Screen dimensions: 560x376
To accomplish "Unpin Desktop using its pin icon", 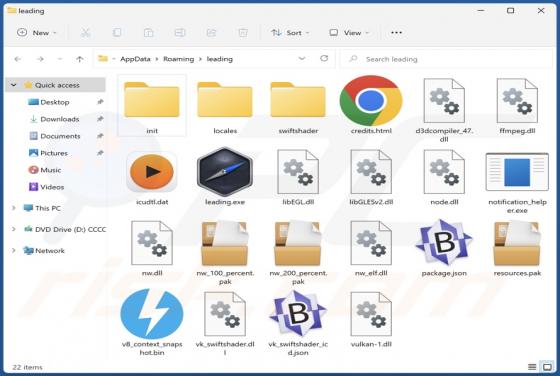I will [x=100, y=102].
